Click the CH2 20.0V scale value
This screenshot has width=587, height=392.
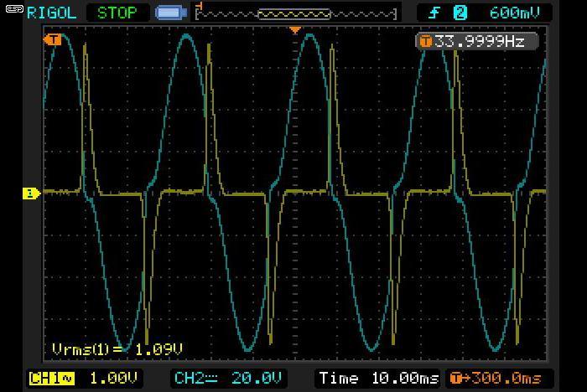tap(257, 378)
